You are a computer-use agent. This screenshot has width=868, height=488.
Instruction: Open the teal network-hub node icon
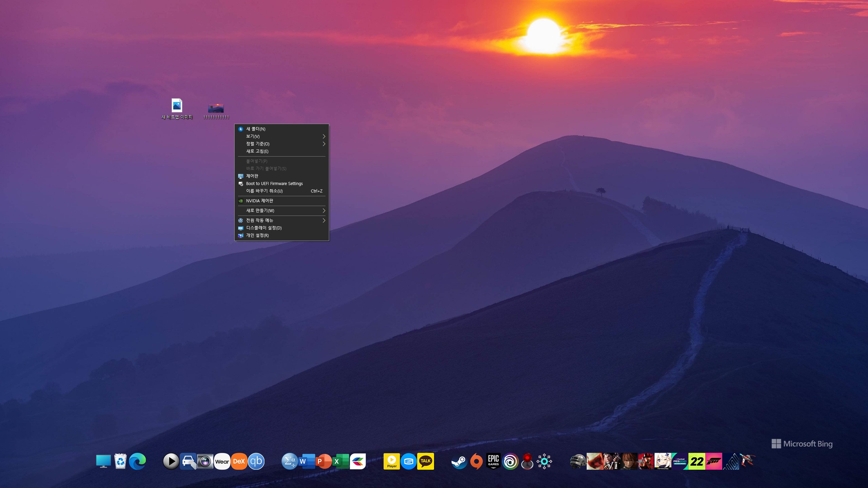point(544,461)
